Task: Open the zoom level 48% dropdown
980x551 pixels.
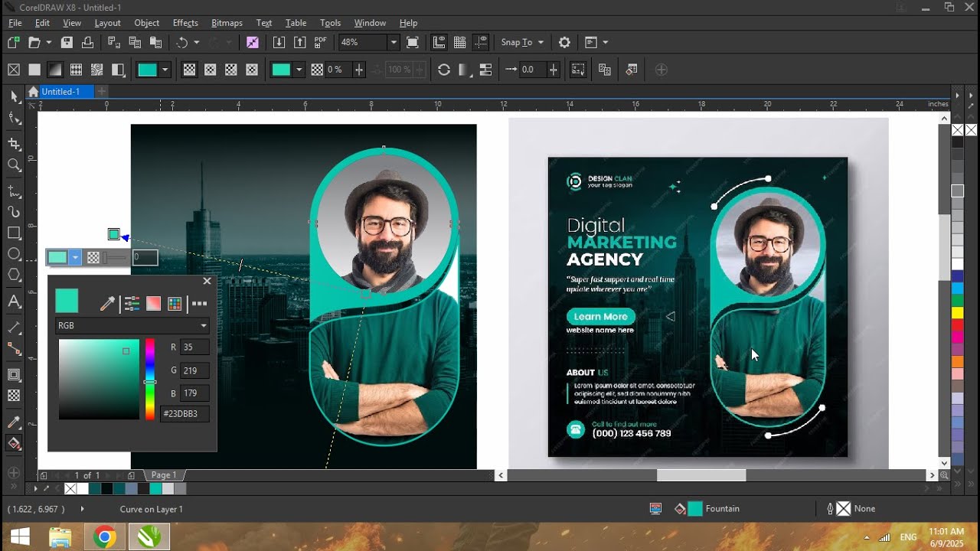Action: (x=394, y=43)
